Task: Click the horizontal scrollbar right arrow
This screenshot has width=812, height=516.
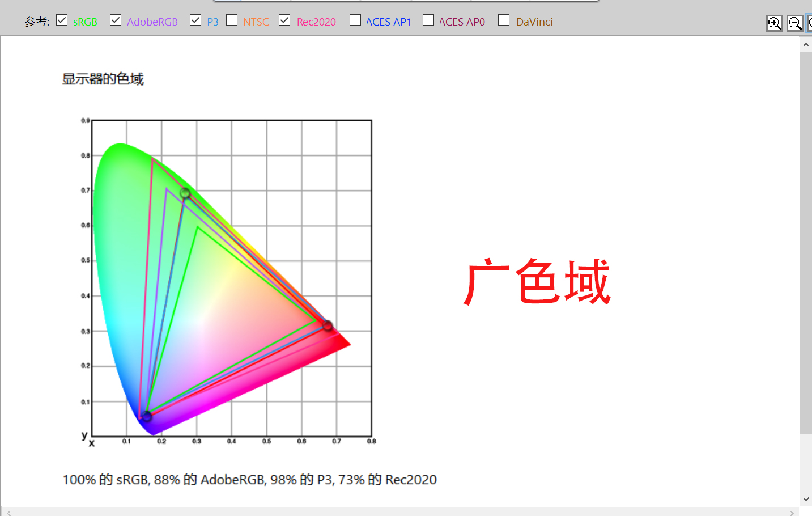Action: (792, 512)
